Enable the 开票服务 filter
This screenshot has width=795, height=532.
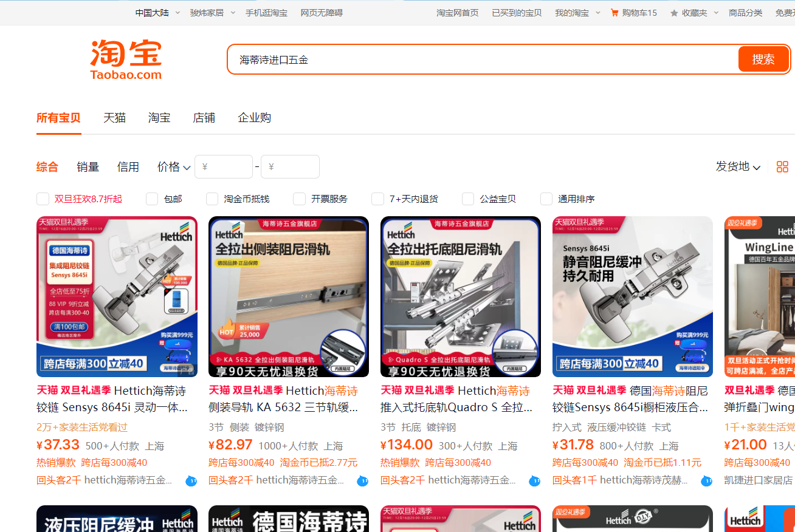pyautogui.click(x=299, y=199)
